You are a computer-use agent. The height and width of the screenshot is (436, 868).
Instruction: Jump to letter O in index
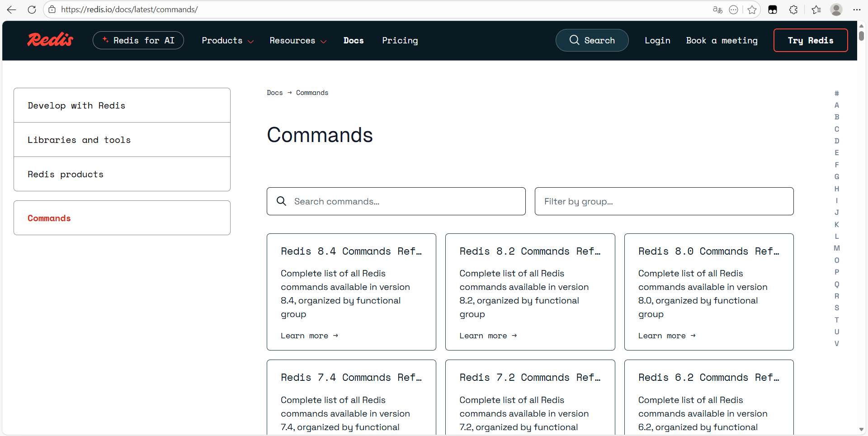click(x=837, y=260)
